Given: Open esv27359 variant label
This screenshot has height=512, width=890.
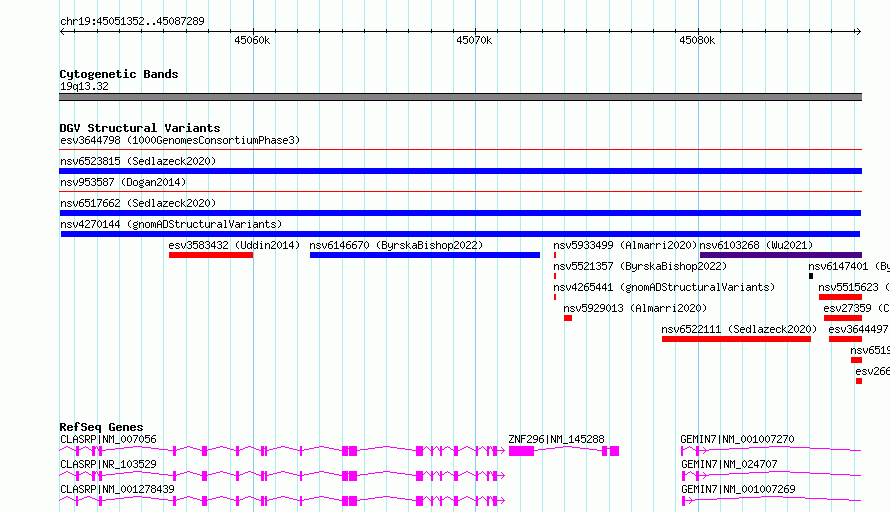Looking at the screenshot, I should (856, 308).
